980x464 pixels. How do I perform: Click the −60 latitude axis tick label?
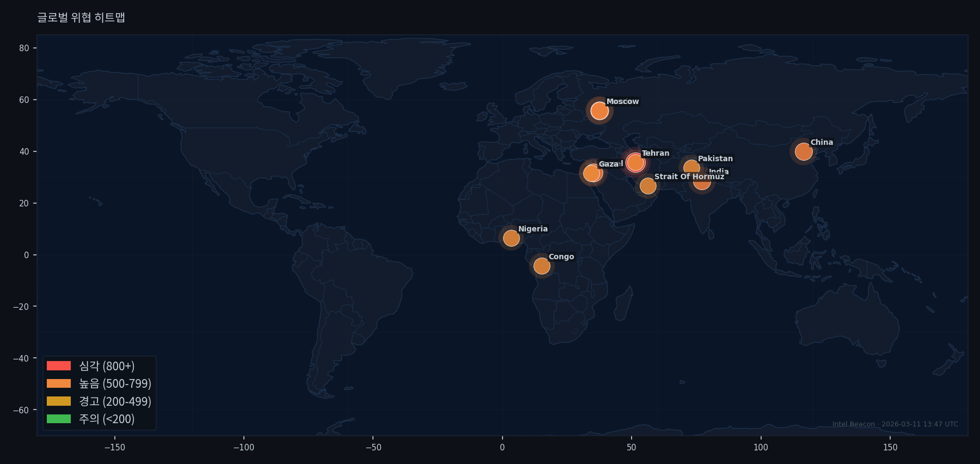pyautogui.click(x=21, y=410)
